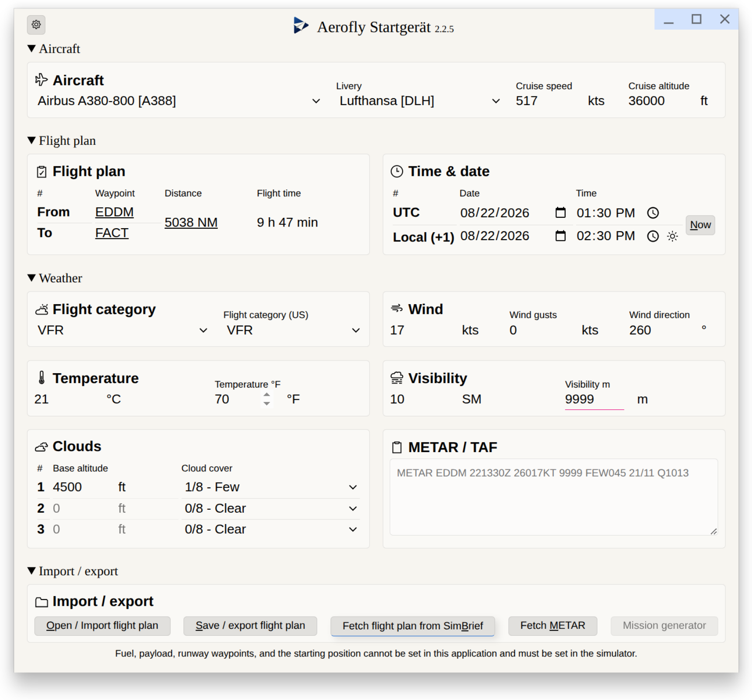The width and height of the screenshot is (752, 700).
Task: Click Save / export flight plan
Action: tap(250, 626)
